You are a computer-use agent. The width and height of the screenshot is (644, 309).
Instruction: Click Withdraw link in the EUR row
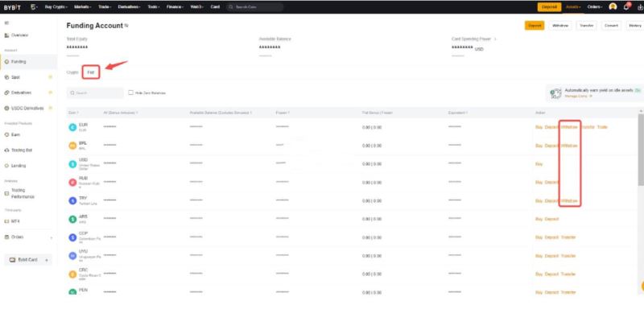point(570,127)
